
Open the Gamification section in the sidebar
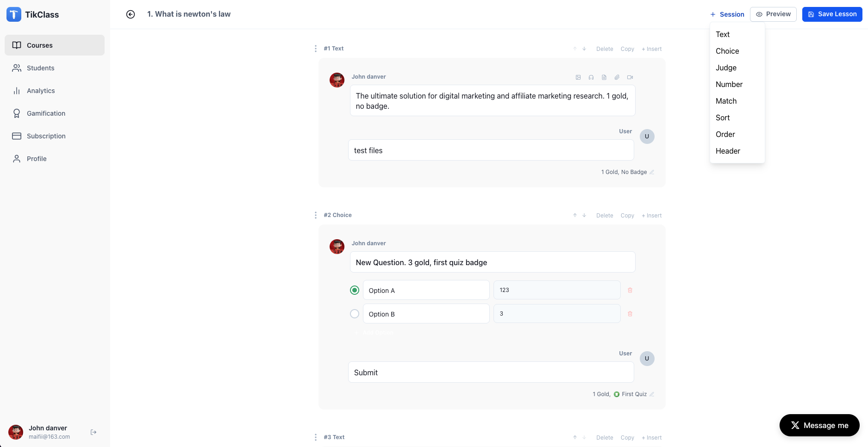click(x=46, y=113)
